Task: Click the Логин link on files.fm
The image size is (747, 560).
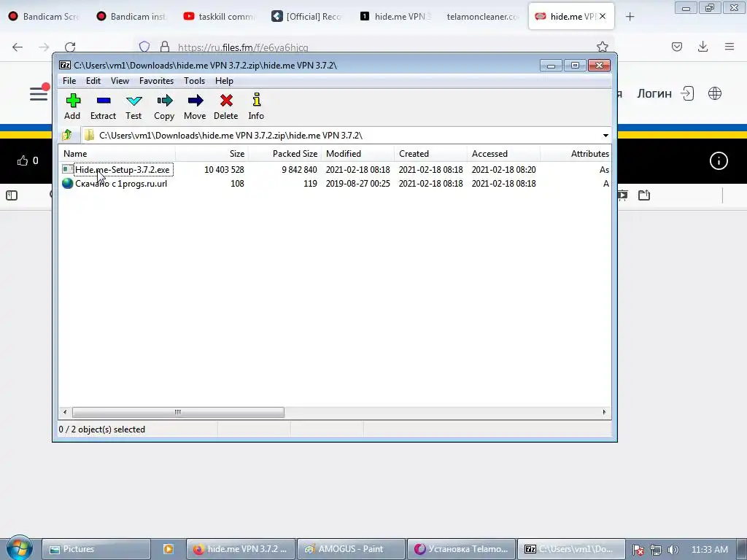Action: pos(654,93)
